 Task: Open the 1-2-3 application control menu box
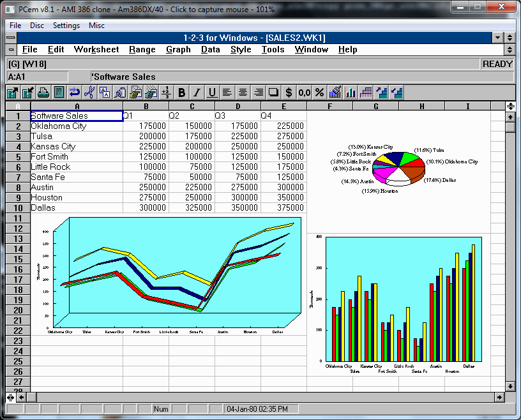coord(11,38)
